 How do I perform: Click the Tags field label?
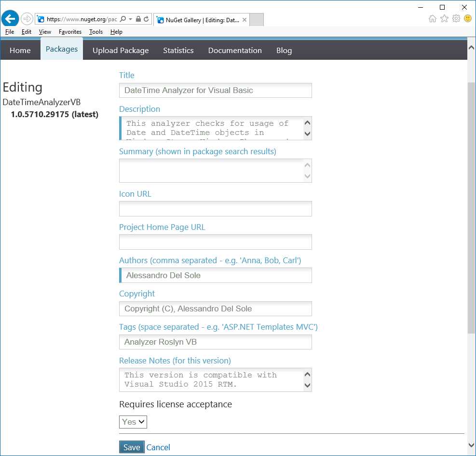pyautogui.click(x=218, y=327)
